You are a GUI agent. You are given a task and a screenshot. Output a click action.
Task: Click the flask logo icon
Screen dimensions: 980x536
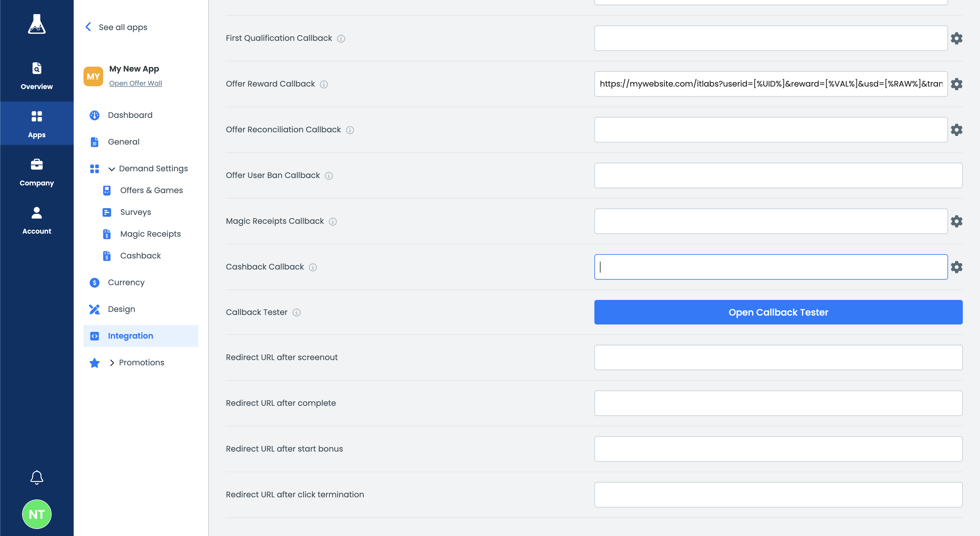pyautogui.click(x=37, y=24)
